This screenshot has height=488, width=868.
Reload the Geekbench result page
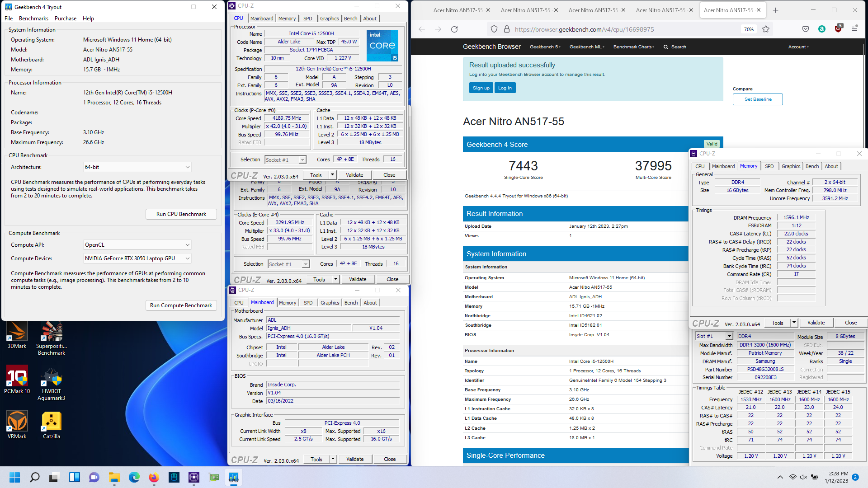(x=454, y=29)
